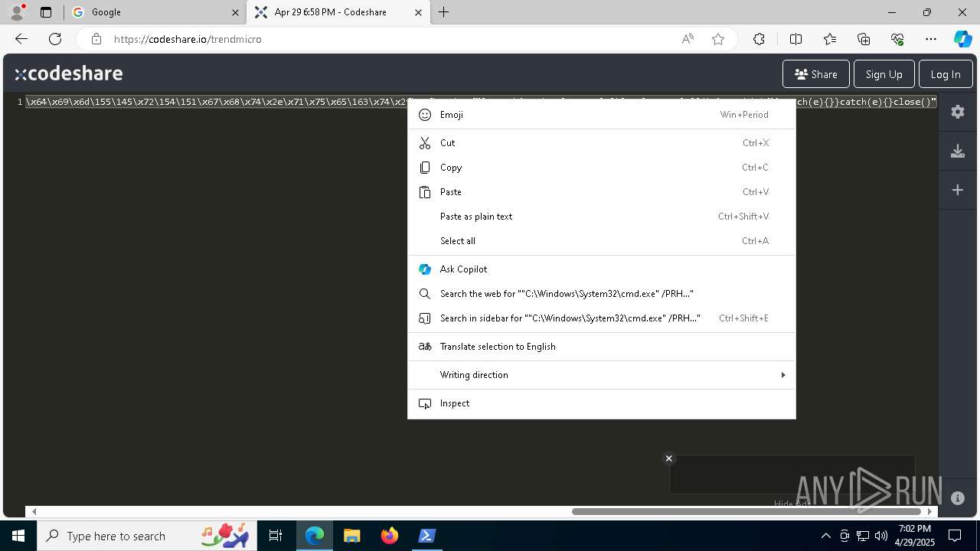This screenshot has width=980, height=551.
Task: Click the taskbar search box
Action: tap(148, 536)
